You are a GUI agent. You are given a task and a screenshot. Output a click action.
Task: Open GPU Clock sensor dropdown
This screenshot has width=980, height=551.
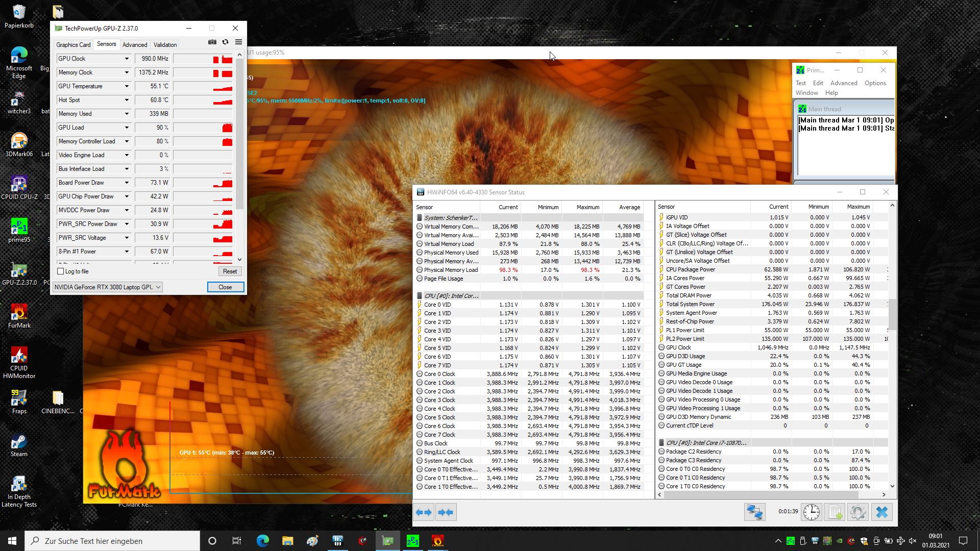tap(127, 59)
